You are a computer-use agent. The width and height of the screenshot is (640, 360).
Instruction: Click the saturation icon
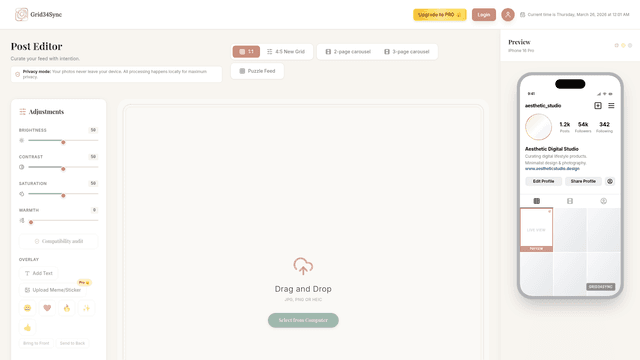[22, 194]
